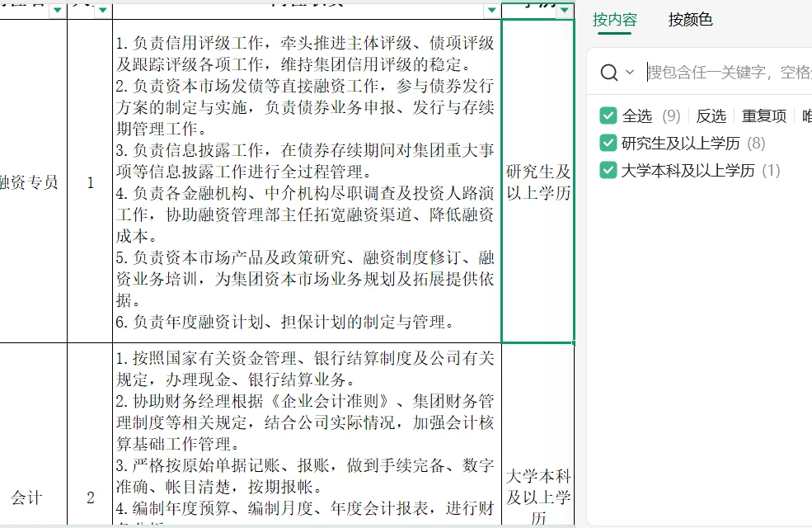Click the (9) count next to 全选
The width and height of the screenshot is (812, 528).
click(x=671, y=115)
